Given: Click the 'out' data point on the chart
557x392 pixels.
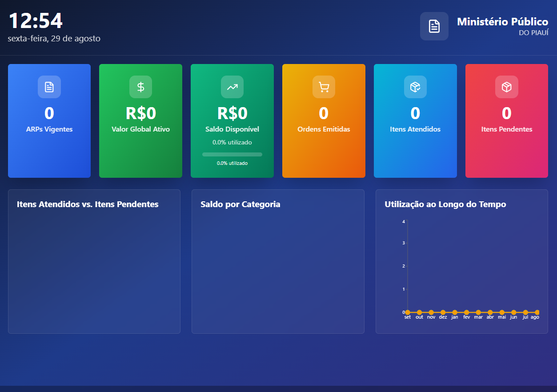Looking at the screenshot, I should 419,312.
